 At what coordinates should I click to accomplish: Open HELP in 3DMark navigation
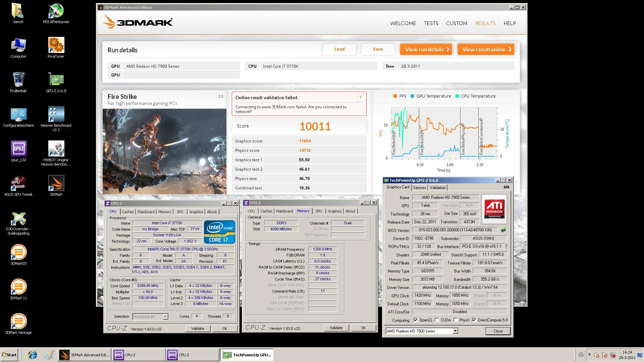pyautogui.click(x=509, y=23)
